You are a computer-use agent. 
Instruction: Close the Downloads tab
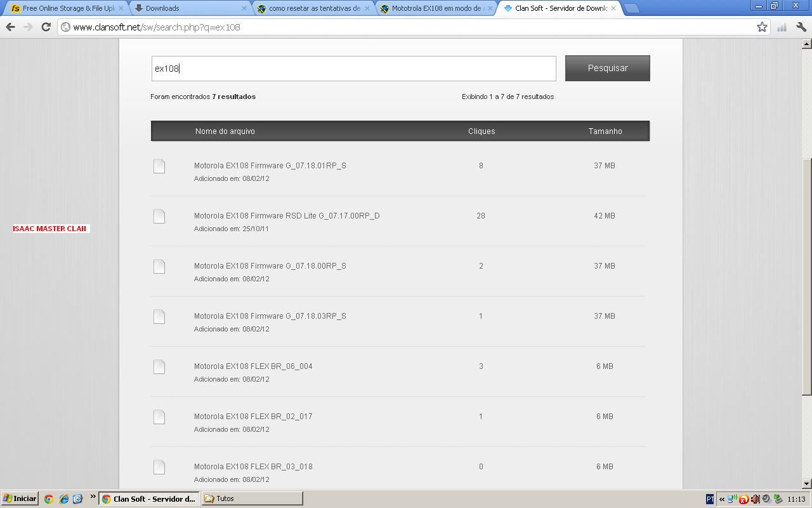245,8
